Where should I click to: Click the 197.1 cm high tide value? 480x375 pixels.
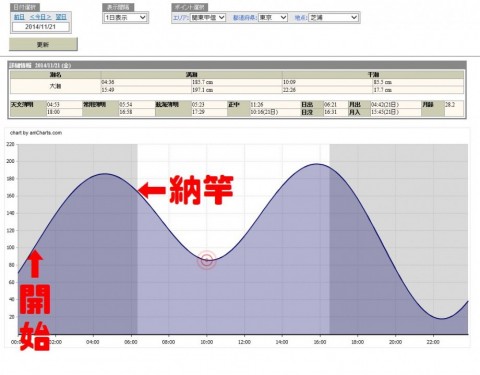point(202,90)
